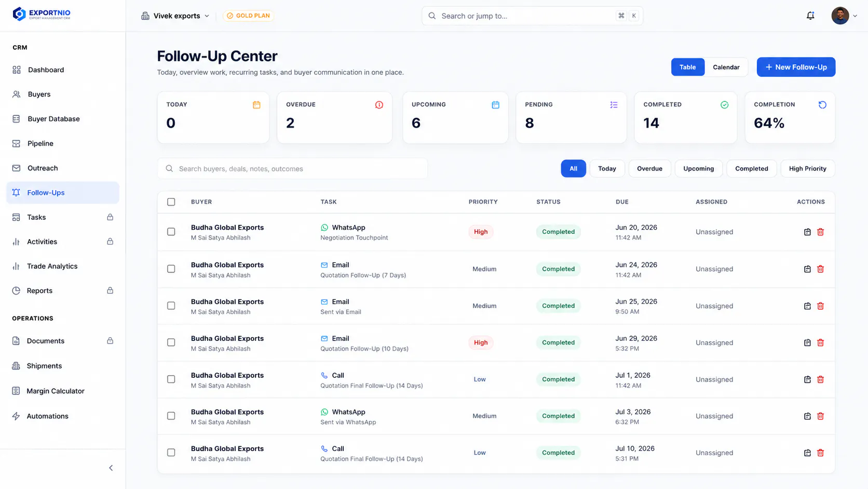The image size is (868, 489).
Task: Click the Overdue card alert icon
Action: click(379, 105)
